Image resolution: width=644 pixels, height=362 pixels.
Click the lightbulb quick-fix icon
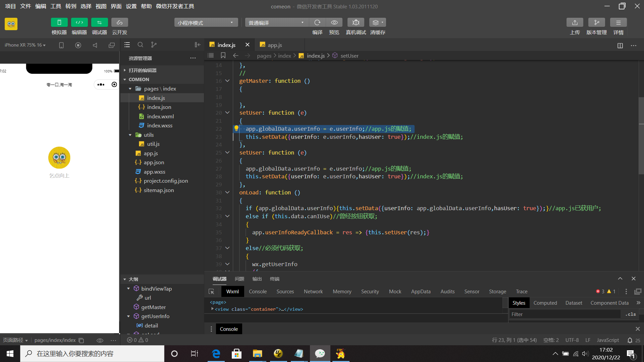[236, 128]
